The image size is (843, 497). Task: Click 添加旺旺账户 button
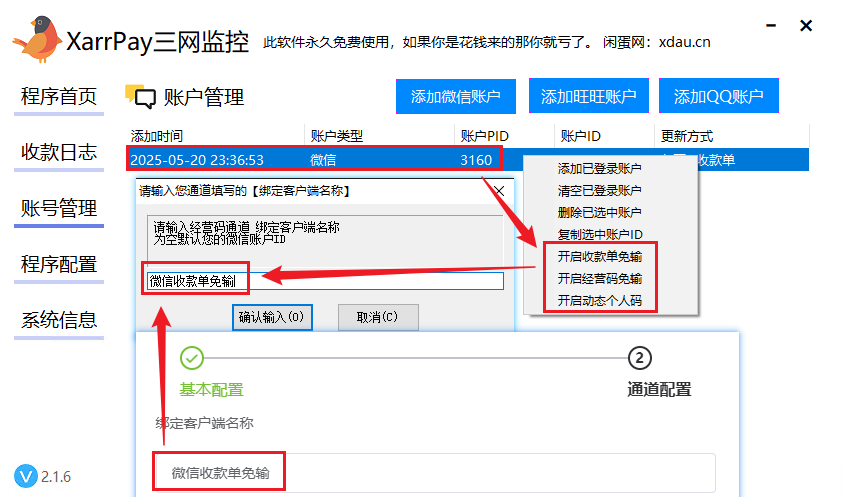click(x=589, y=96)
